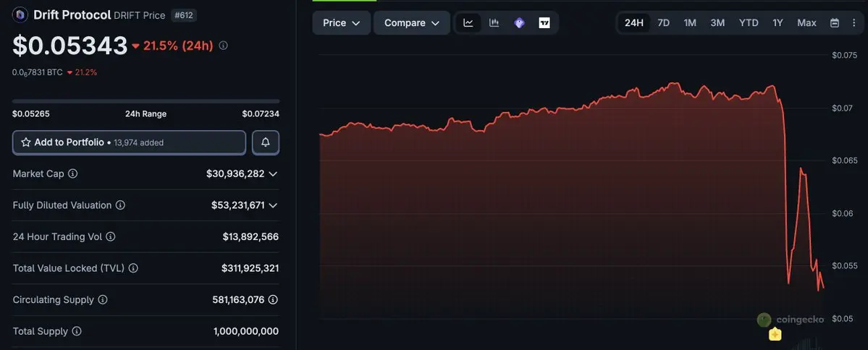
Task: Click the Add to Portfolio button
Action: (x=129, y=142)
